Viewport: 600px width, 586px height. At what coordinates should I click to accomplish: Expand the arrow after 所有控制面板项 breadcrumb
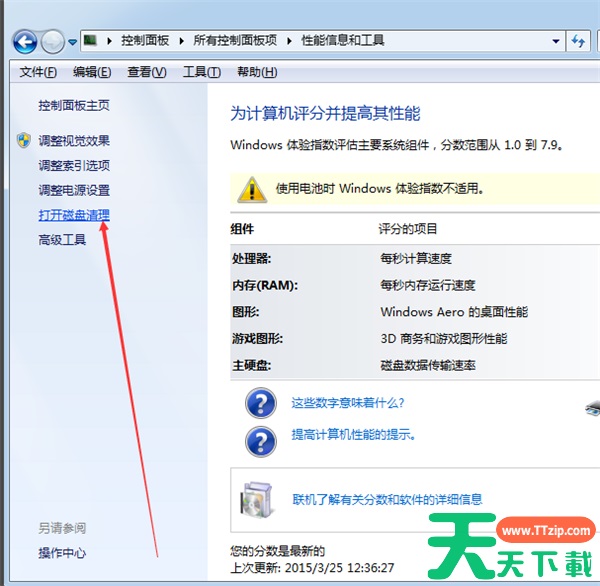289,40
